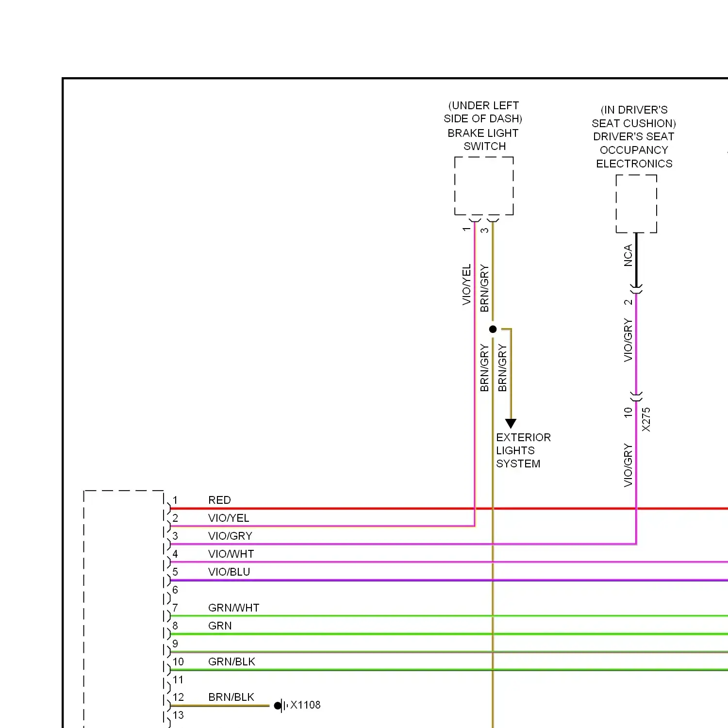Screen dimensions: 728x728
Task: Click the brake light switch dashed component box
Action: tap(484, 186)
